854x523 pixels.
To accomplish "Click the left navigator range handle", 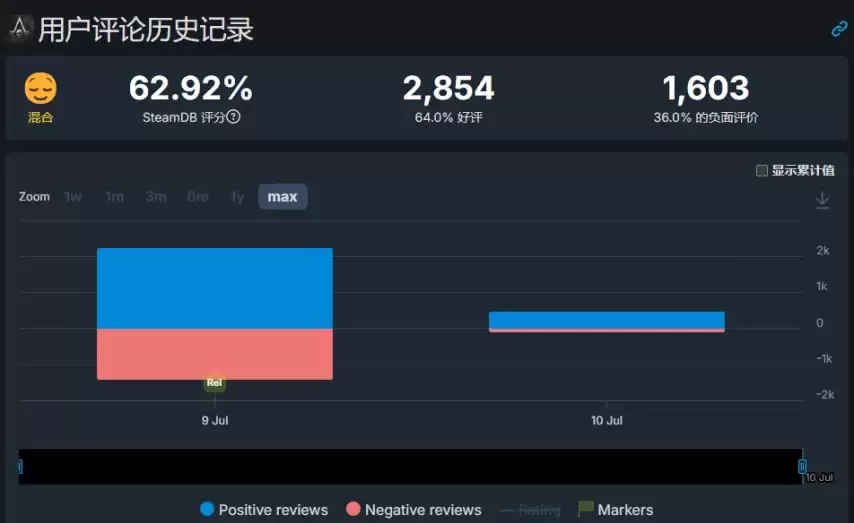I will (20, 466).
